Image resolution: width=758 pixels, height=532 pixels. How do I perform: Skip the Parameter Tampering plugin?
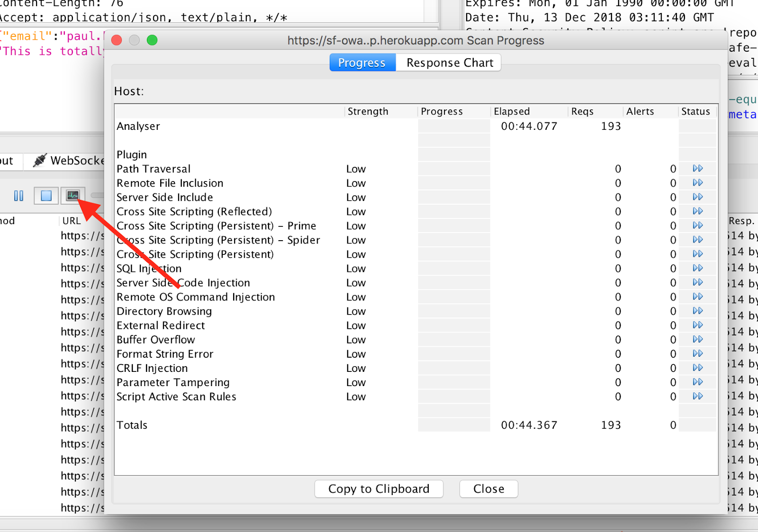(697, 382)
